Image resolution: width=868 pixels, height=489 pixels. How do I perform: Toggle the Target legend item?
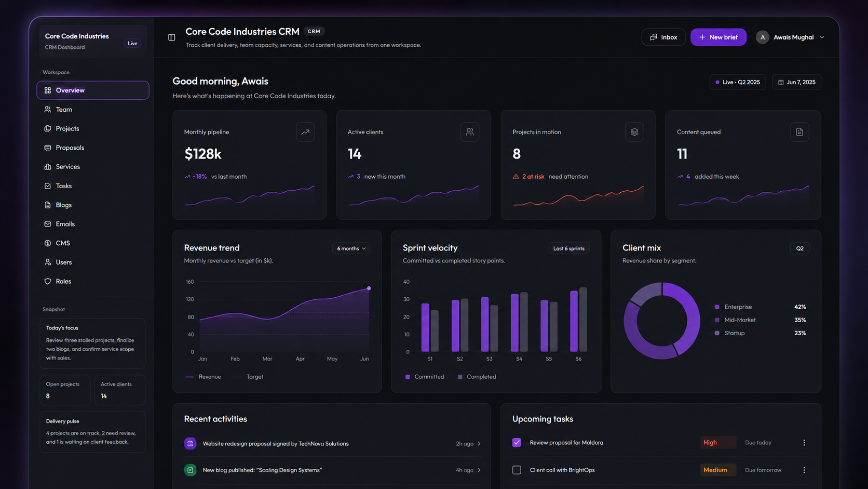[248, 377]
